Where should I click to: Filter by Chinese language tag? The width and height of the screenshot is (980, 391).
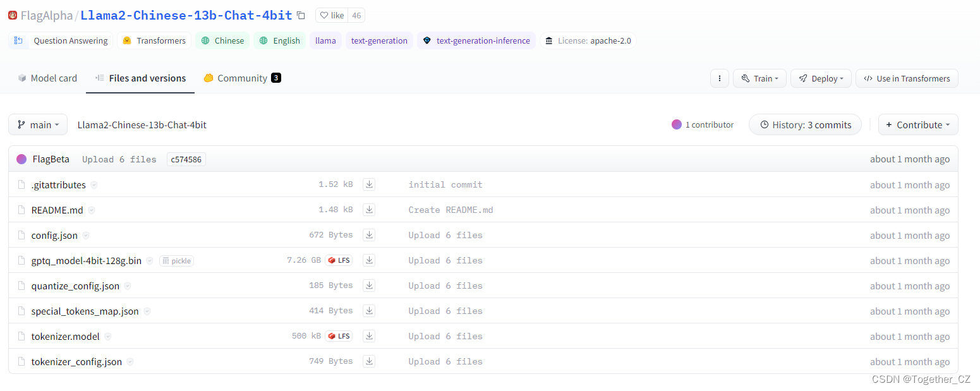point(222,40)
